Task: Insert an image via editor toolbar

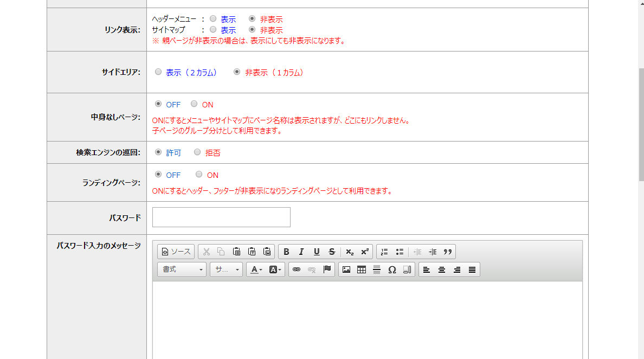Action: [346, 270]
